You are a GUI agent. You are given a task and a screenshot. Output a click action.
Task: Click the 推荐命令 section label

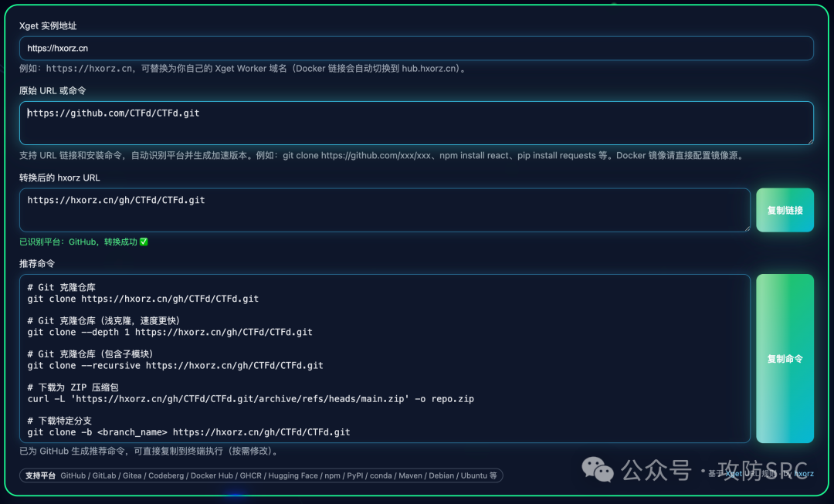(x=37, y=263)
